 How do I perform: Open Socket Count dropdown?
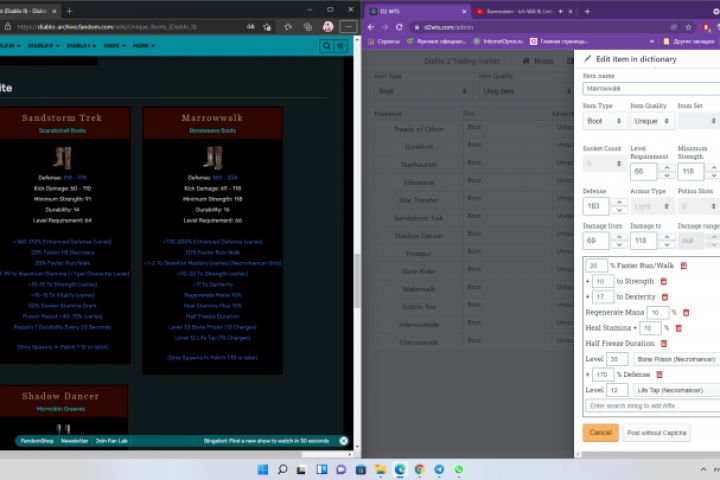pyautogui.click(x=604, y=164)
